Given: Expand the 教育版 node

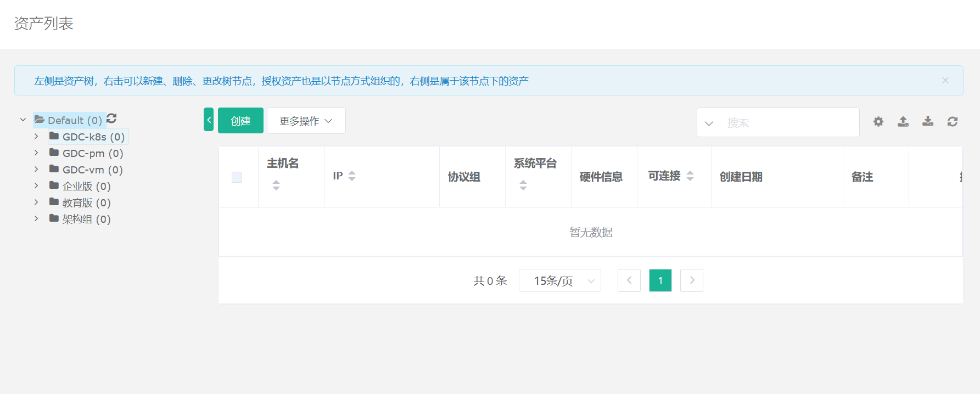Looking at the screenshot, I should point(36,202).
